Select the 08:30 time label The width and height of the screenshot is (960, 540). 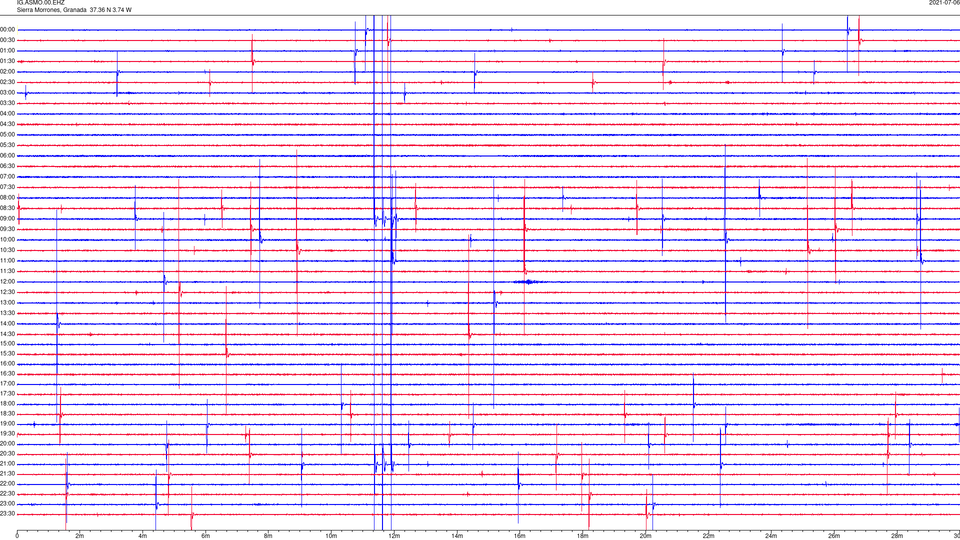pos(8,208)
